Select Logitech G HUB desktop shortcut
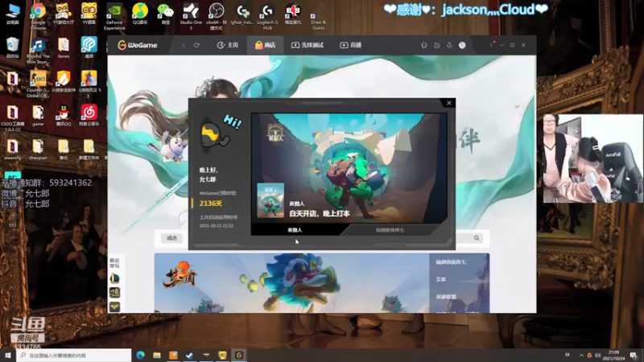Screen dimensions: 644x362 [267, 16]
